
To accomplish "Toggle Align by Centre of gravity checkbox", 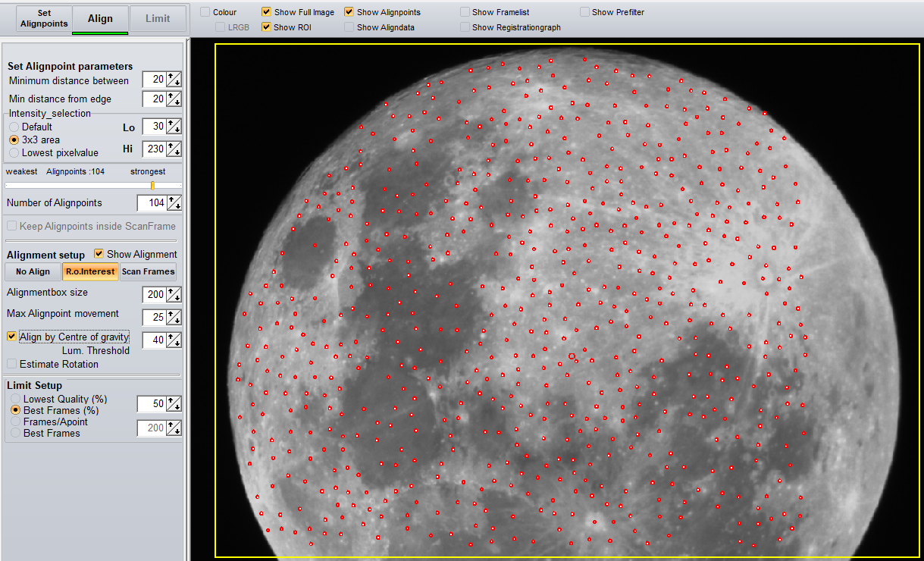I will coord(11,337).
